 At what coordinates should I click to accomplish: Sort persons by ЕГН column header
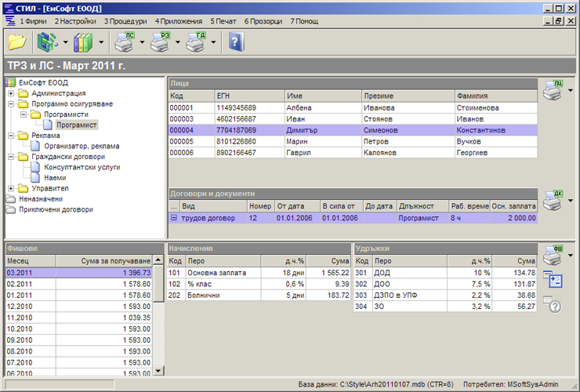point(250,96)
